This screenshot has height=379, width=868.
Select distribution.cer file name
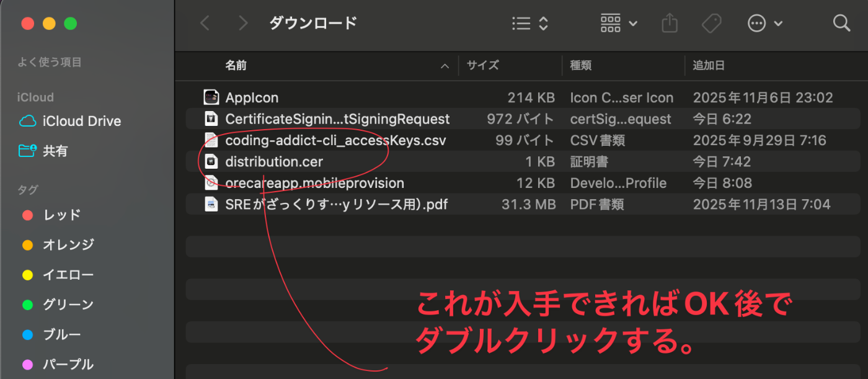(x=274, y=161)
